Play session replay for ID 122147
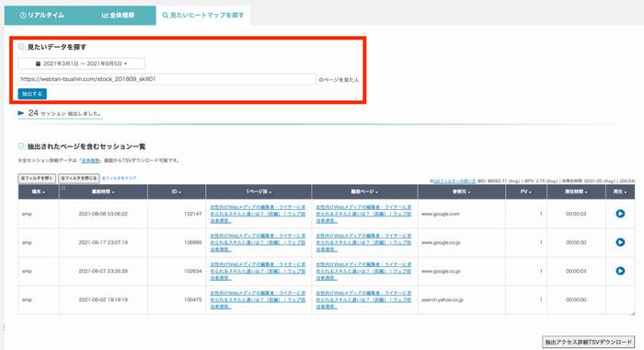This screenshot has width=644, height=350. tap(620, 214)
